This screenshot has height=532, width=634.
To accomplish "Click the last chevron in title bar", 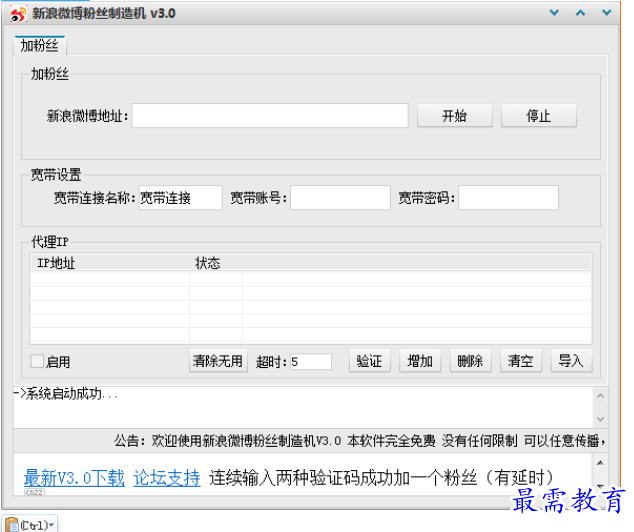I will tap(607, 13).
